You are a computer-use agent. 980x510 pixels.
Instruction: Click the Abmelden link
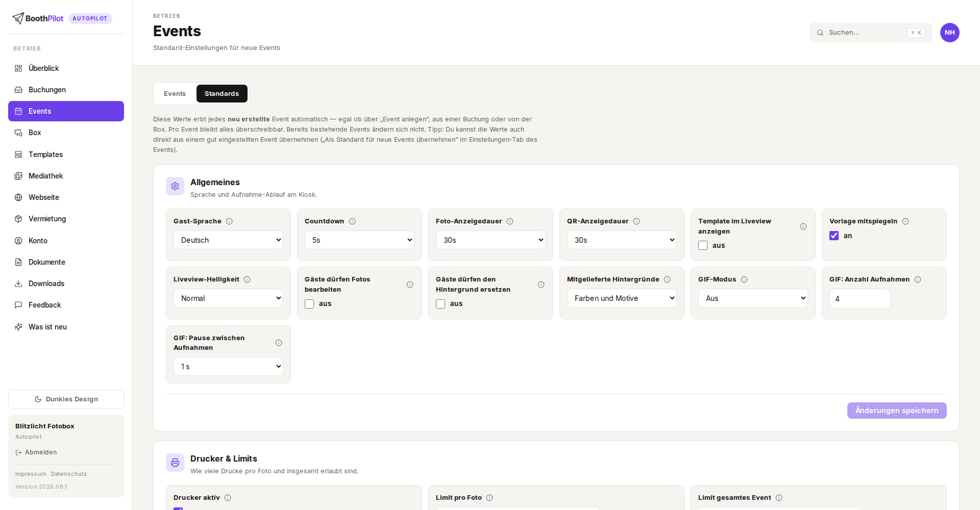(36, 452)
